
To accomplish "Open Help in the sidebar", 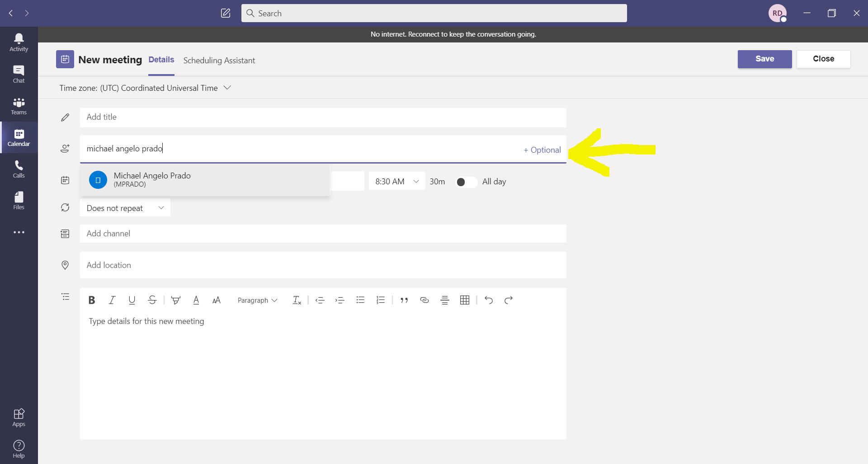I will coord(19,449).
